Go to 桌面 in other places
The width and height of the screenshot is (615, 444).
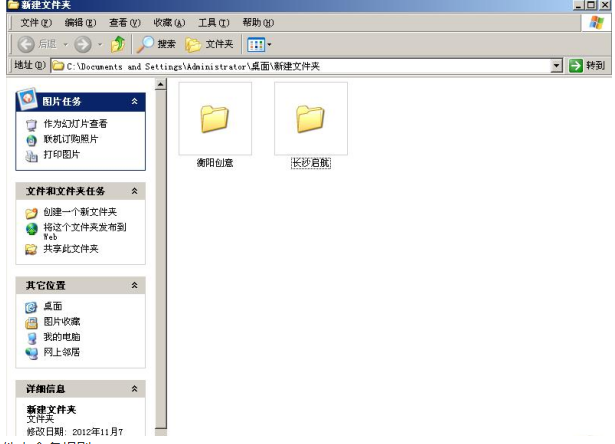tap(53, 306)
